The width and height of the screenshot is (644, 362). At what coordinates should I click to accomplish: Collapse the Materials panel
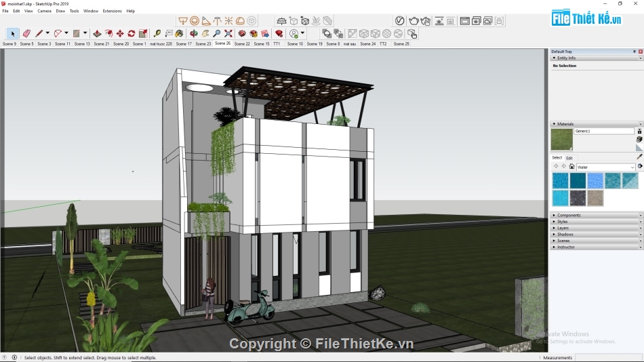554,123
